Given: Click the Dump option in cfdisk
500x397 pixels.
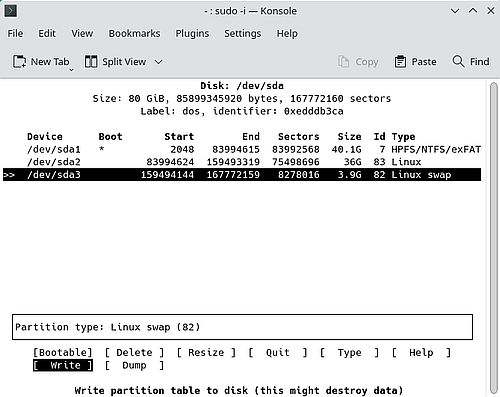Looking at the screenshot, I should click(x=134, y=365).
